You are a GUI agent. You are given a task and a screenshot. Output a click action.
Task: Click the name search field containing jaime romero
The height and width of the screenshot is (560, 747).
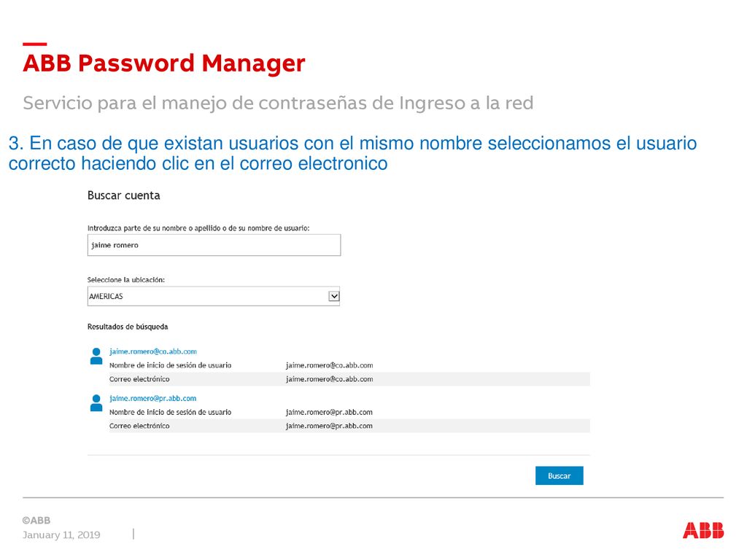coord(214,245)
